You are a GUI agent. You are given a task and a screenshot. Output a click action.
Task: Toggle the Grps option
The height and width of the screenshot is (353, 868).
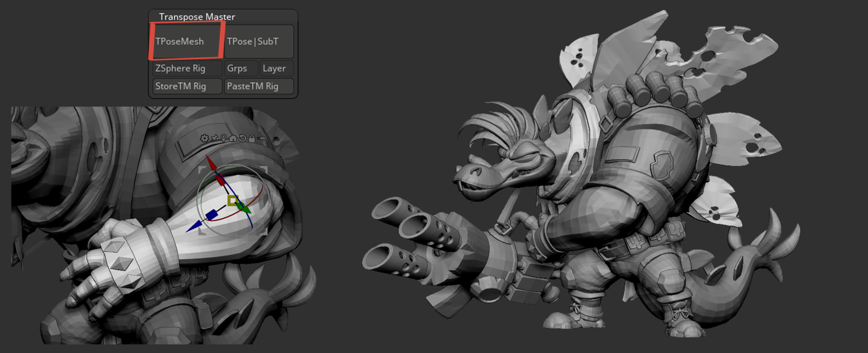click(241, 68)
